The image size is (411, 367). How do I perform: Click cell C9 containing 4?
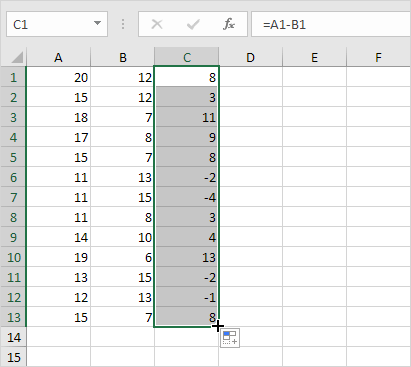click(186, 237)
